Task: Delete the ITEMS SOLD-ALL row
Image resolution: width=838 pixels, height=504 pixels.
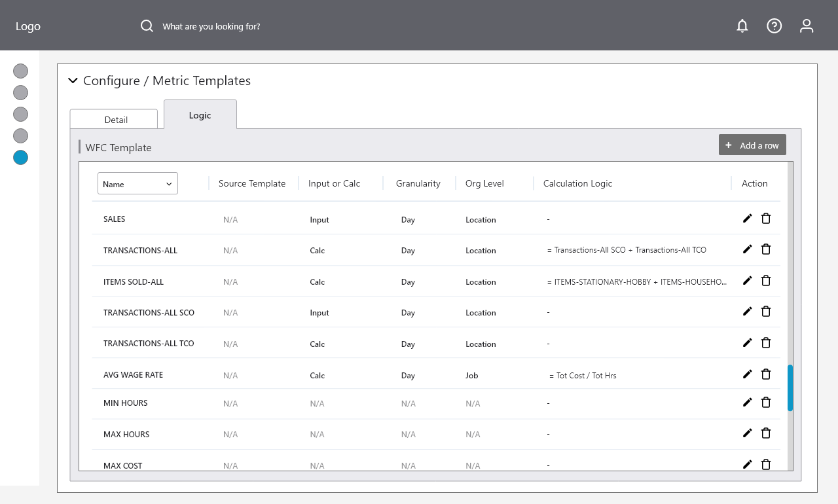Action: click(x=766, y=281)
